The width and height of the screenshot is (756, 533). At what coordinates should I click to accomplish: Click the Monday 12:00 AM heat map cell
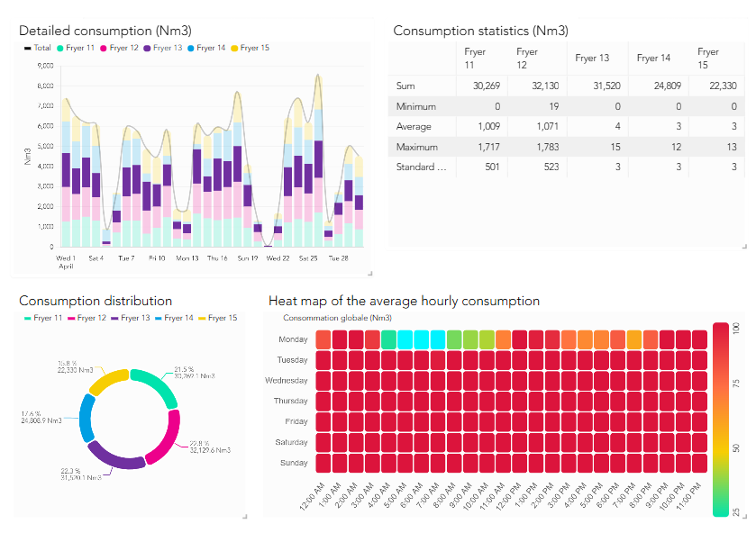pyautogui.click(x=323, y=339)
